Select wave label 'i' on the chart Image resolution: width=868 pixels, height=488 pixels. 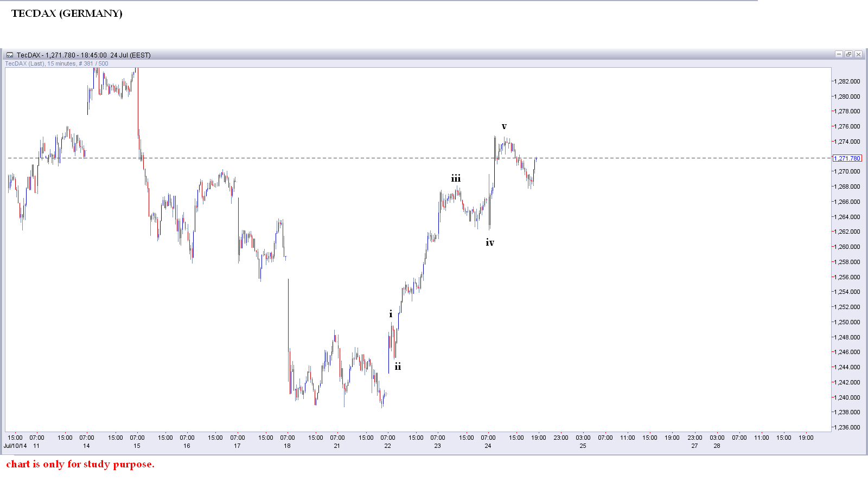390,313
